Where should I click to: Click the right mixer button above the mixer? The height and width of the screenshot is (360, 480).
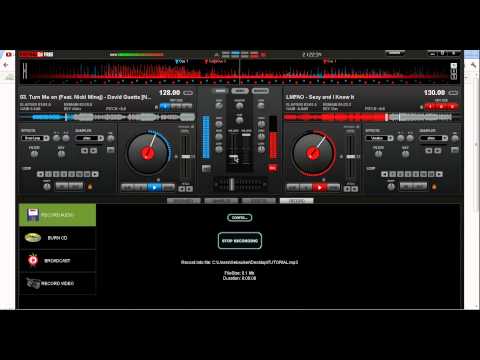[x=260, y=91]
